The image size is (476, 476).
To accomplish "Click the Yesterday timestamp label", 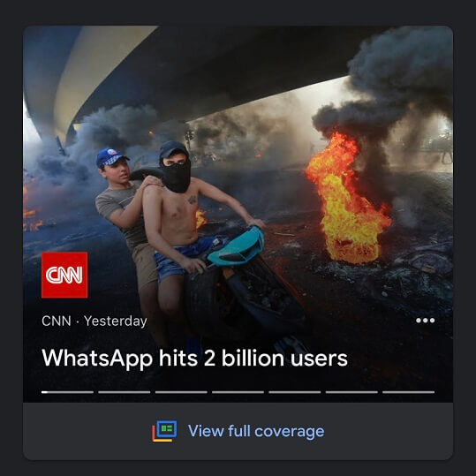I will pos(116,321).
